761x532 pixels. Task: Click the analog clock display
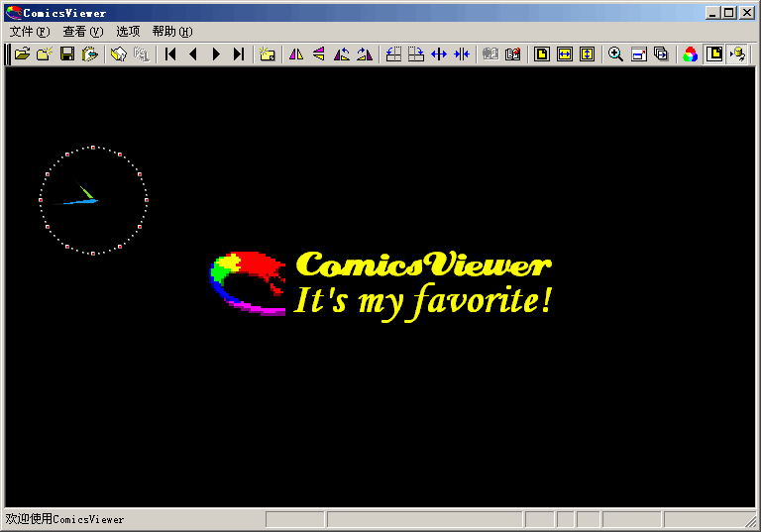pyautogui.click(x=93, y=201)
